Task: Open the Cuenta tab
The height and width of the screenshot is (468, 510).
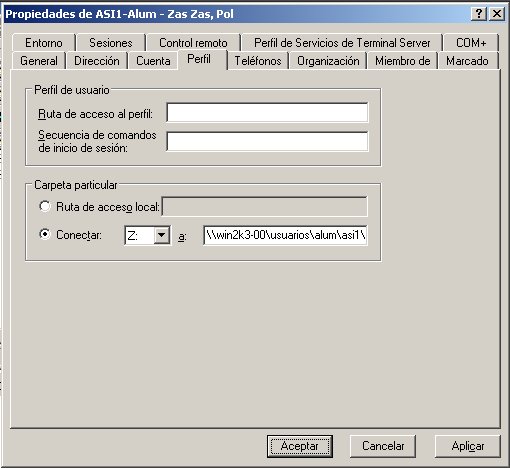Action: click(153, 61)
